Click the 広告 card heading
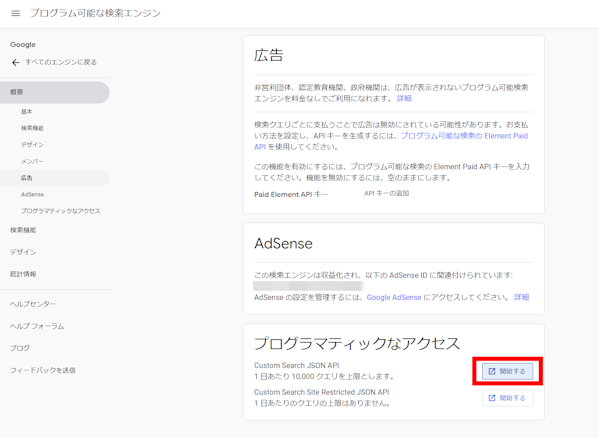The width and height of the screenshot is (599, 438). point(269,55)
